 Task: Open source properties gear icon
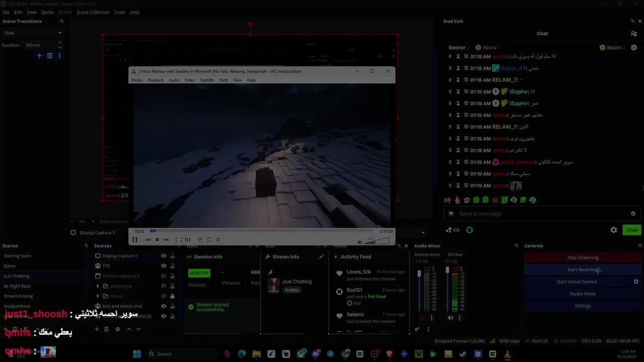(118, 329)
